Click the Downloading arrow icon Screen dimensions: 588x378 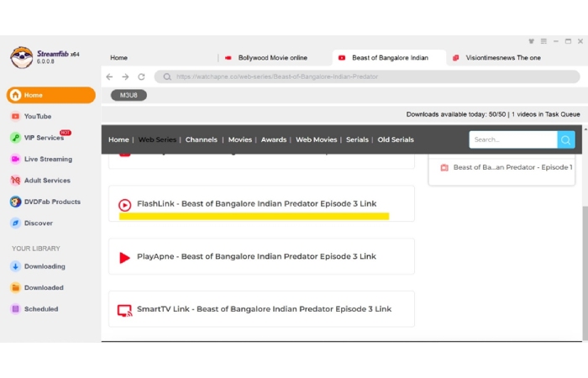(15, 266)
